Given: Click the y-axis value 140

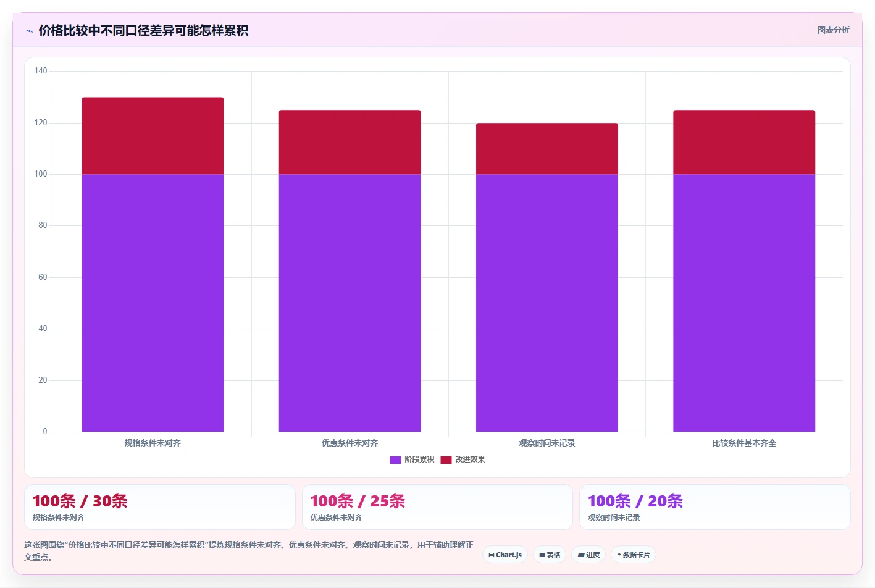Looking at the screenshot, I should pos(41,71).
